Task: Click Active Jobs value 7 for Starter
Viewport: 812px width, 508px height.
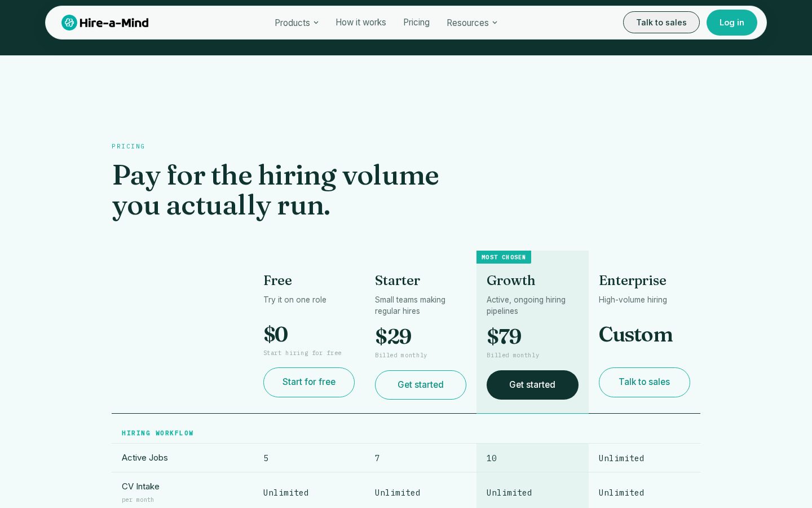Action: pyautogui.click(x=377, y=458)
